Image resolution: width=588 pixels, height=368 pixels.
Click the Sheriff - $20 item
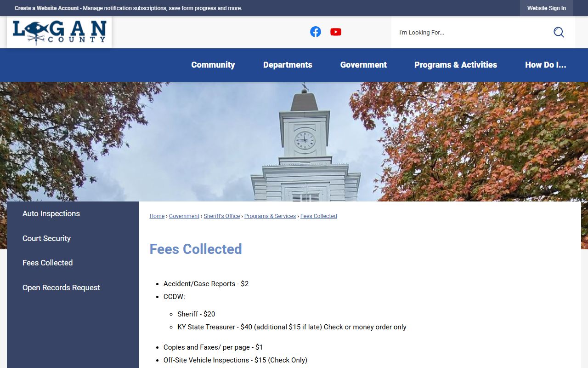point(196,314)
